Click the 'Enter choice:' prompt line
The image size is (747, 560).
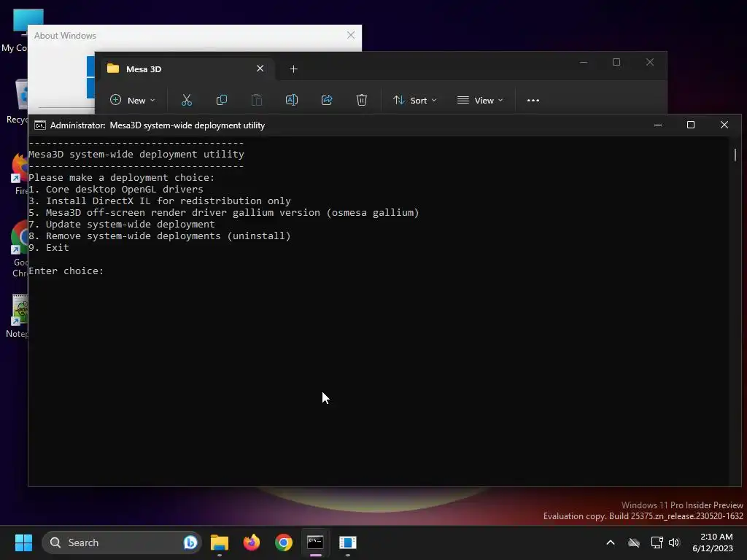pos(66,271)
